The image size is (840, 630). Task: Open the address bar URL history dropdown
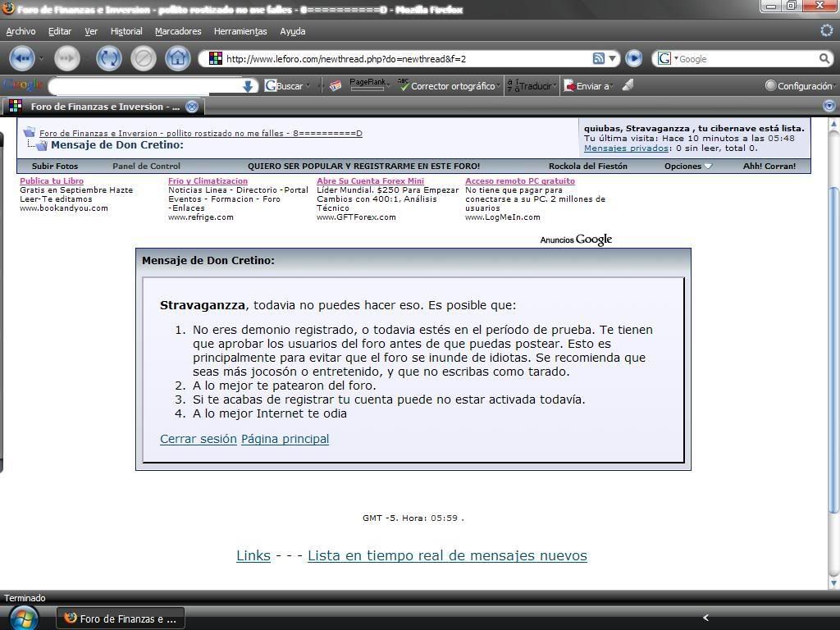click(612, 58)
